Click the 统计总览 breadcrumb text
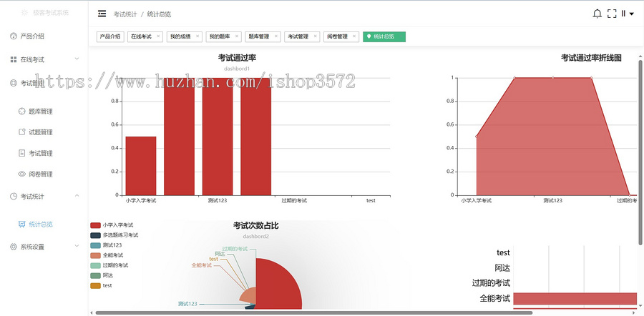 (159, 14)
